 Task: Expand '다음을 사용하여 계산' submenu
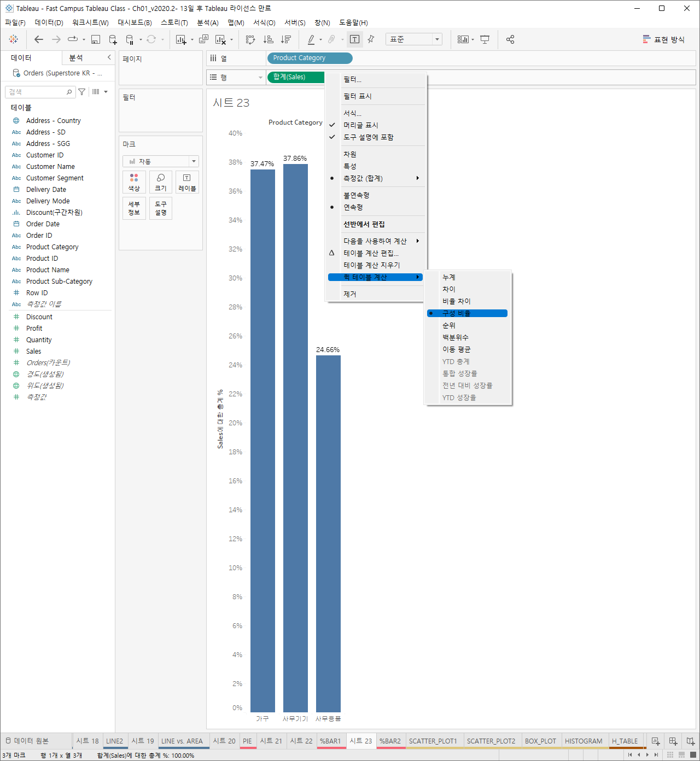tap(375, 241)
